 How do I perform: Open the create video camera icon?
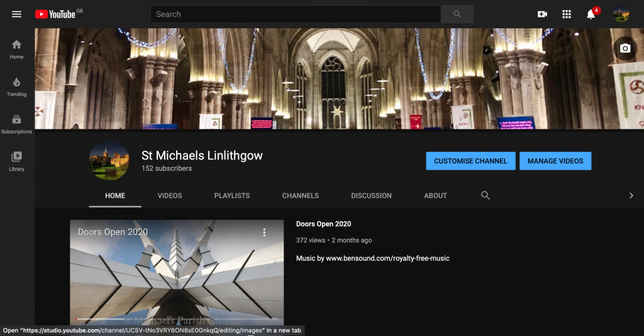point(542,14)
